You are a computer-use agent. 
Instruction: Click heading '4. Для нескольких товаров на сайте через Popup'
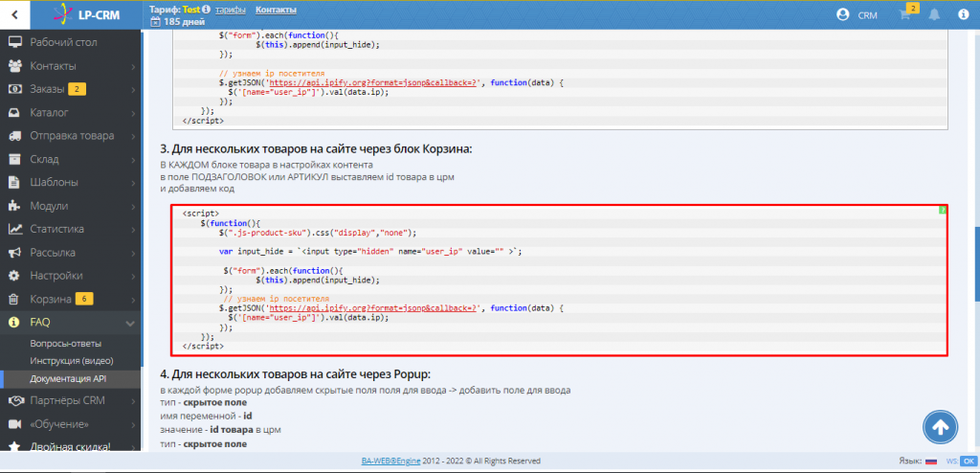(296, 374)
